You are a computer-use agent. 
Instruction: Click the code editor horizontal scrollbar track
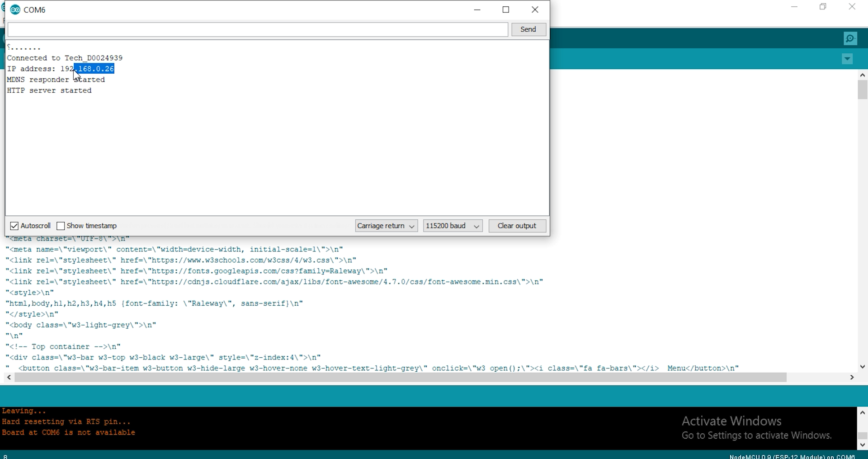tap(818, 377)
